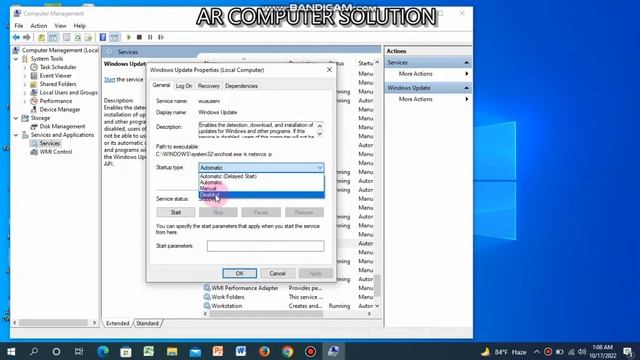Click OK in Windows Update Properties

[240, 273]
